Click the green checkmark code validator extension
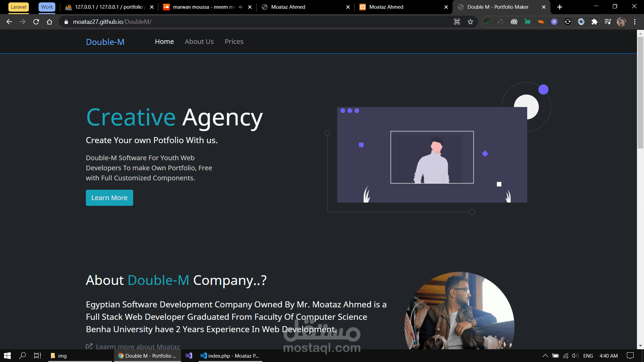This screenshot has height=362, width=644. click(x=487, y=22)
